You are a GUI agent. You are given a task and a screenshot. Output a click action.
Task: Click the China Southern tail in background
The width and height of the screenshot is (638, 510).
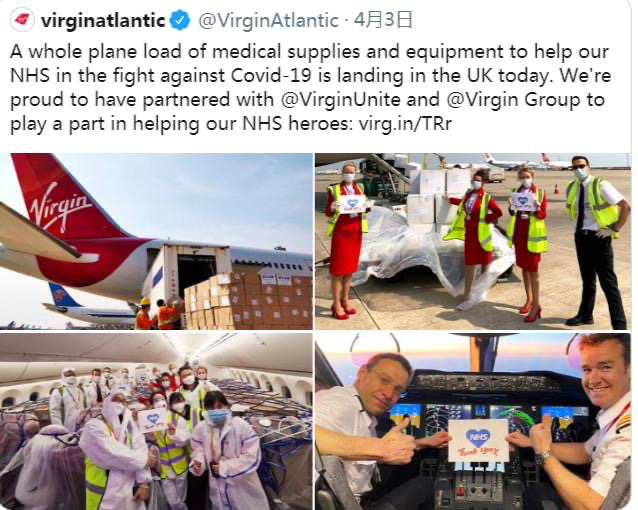click(x=59, y=297)
